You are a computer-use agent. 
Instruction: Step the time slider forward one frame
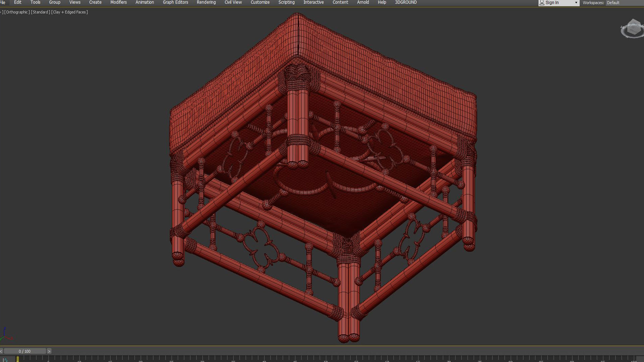49,351
